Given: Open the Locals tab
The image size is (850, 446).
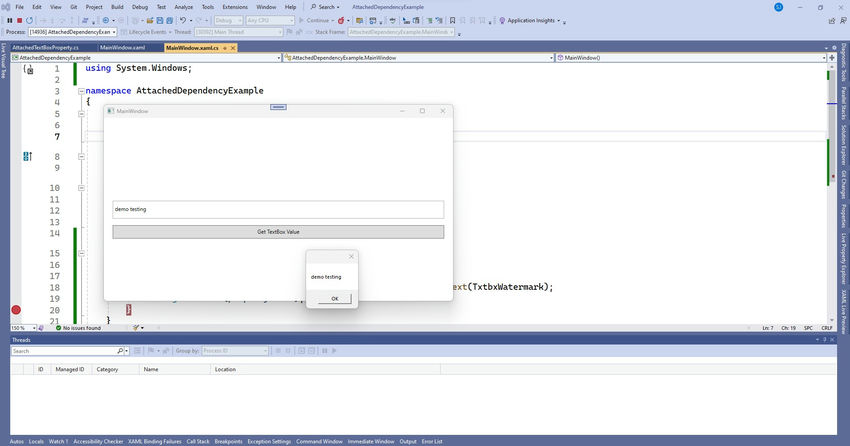Looking at the screenshot, I should click(x=36, y=442).
